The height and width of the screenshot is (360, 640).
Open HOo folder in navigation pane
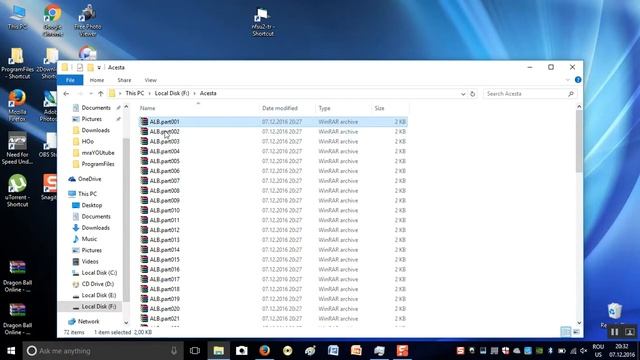pos(87,141)
